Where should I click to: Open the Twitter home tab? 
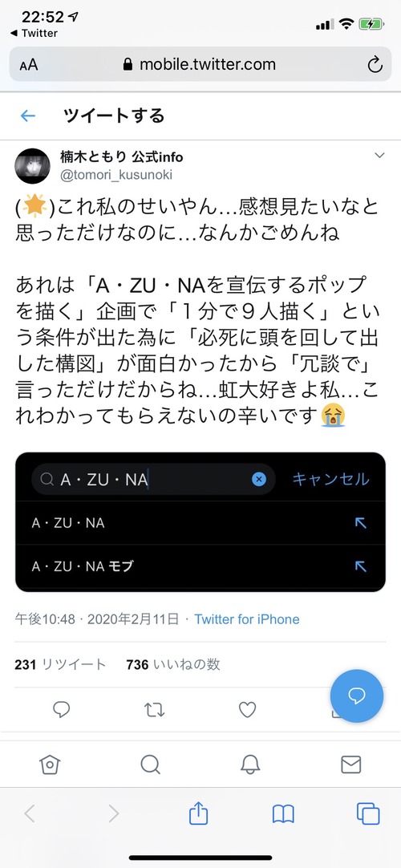[x=50, y=765]
